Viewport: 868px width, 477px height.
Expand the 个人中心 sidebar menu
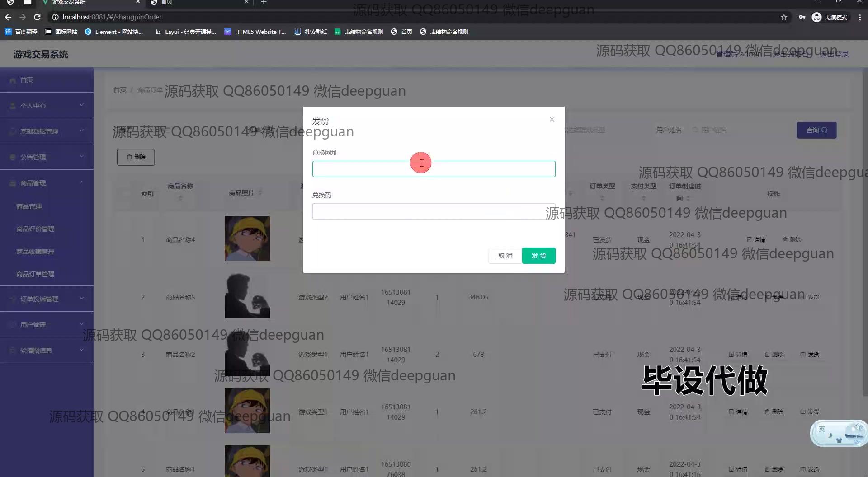pyautogui.click(x=47, y=105)
